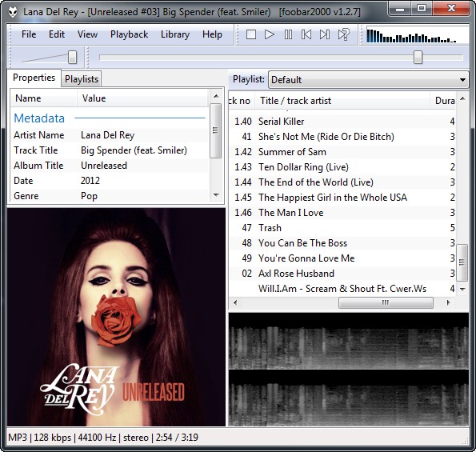Click playlist horizontal scroll left arrow
The image size is (476, 452).
pos(235,302)
